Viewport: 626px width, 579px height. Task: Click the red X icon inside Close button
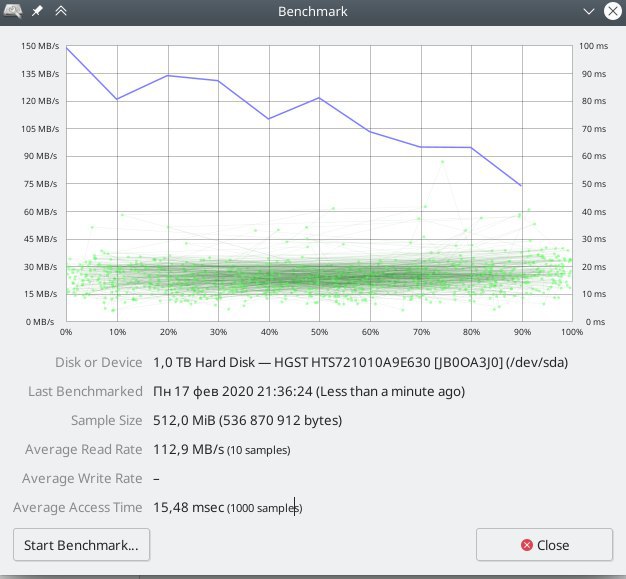527,545
